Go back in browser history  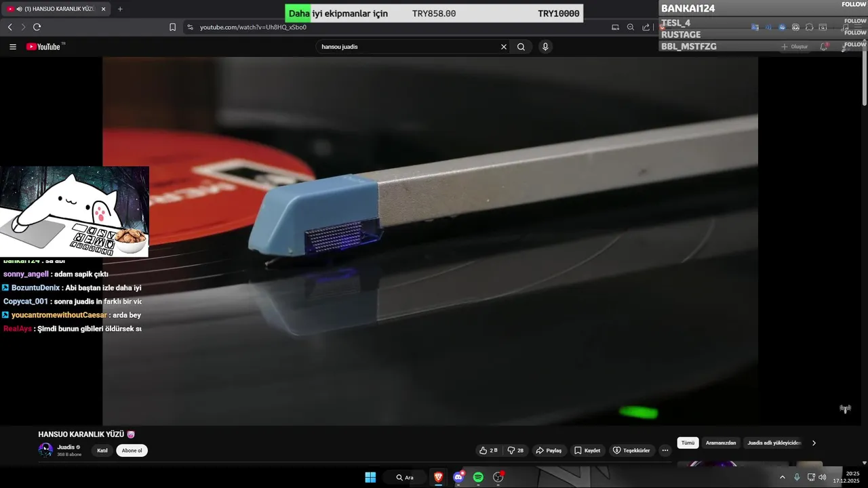9,27
